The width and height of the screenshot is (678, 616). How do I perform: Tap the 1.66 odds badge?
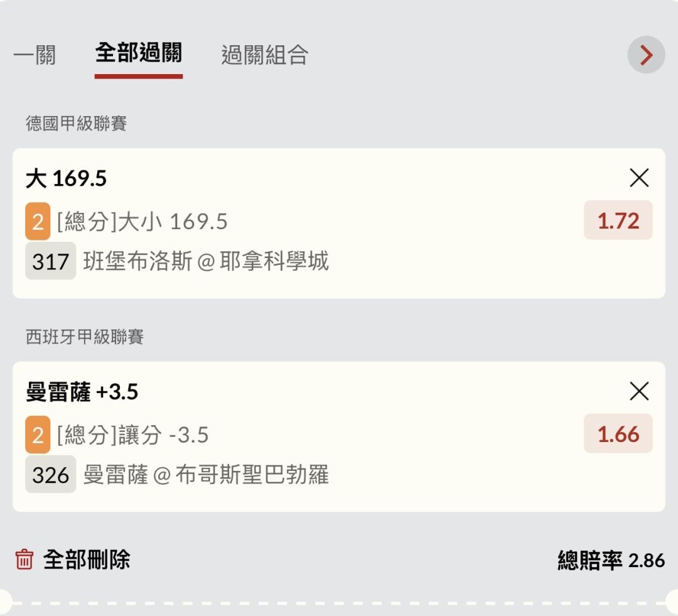618,434
